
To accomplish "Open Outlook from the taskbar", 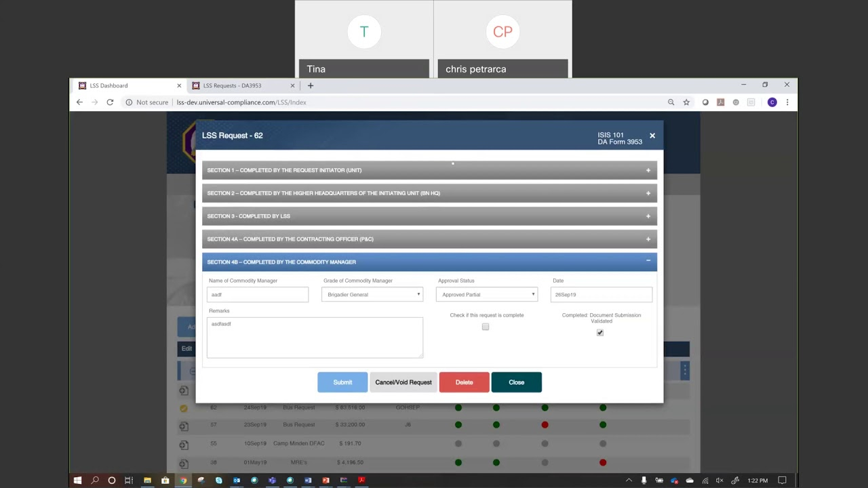I will [237, 481].
